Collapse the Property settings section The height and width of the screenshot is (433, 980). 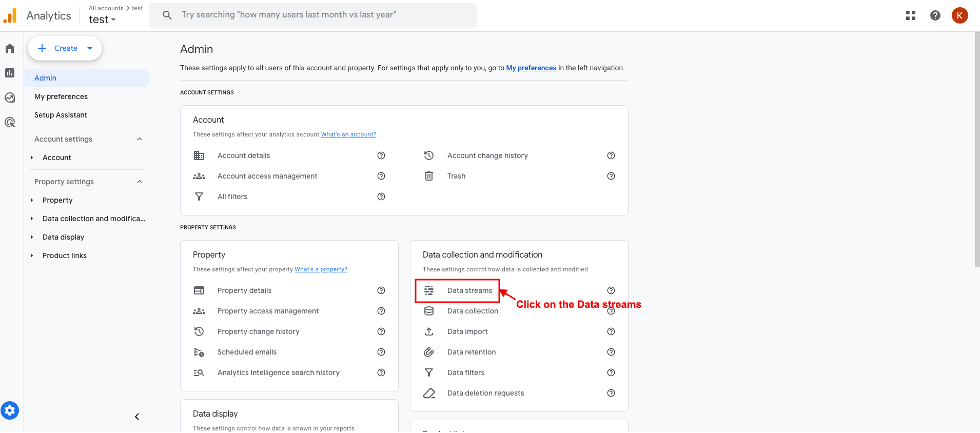(140, 182)
